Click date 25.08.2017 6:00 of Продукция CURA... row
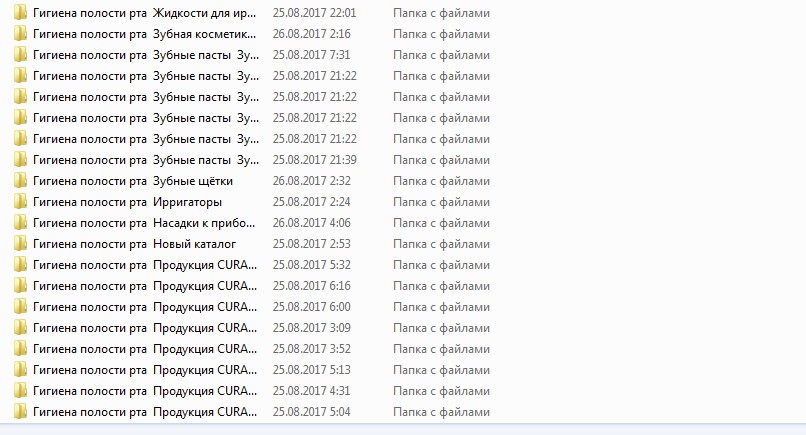 (312, 307)
